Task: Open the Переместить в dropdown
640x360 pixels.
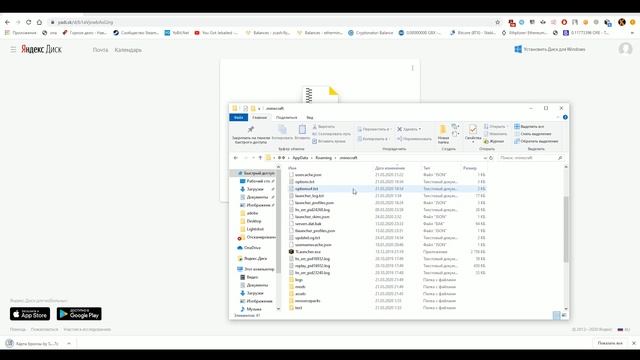Action: pyautogui.click(x=374, y=129)
